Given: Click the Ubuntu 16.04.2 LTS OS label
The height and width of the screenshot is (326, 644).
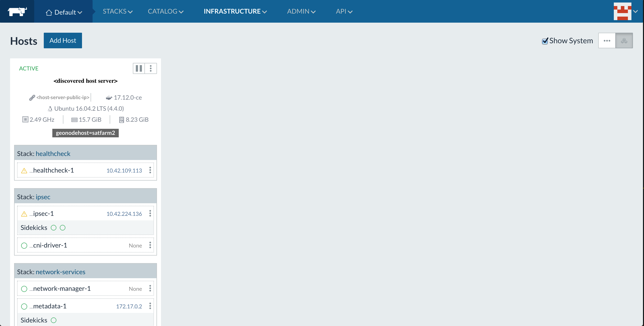Looking at the screenshot, I should click(x=89, y=109).
